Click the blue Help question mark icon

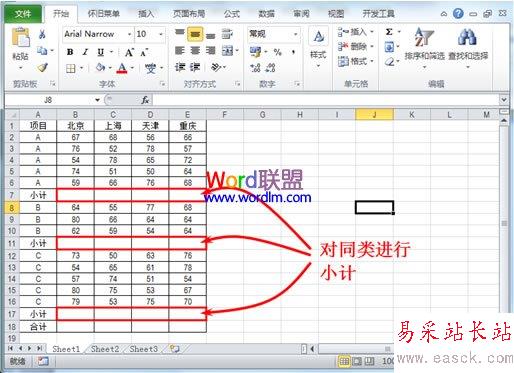[458, 14]
